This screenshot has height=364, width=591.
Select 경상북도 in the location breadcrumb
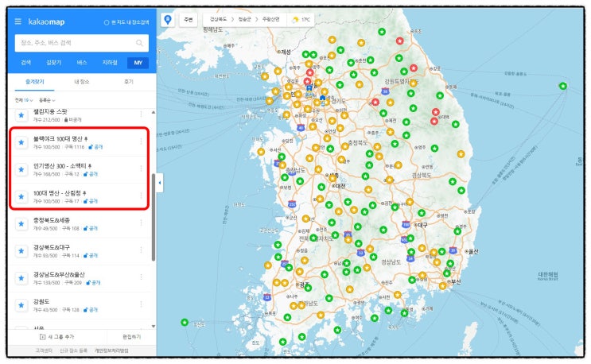pos(218,19)
